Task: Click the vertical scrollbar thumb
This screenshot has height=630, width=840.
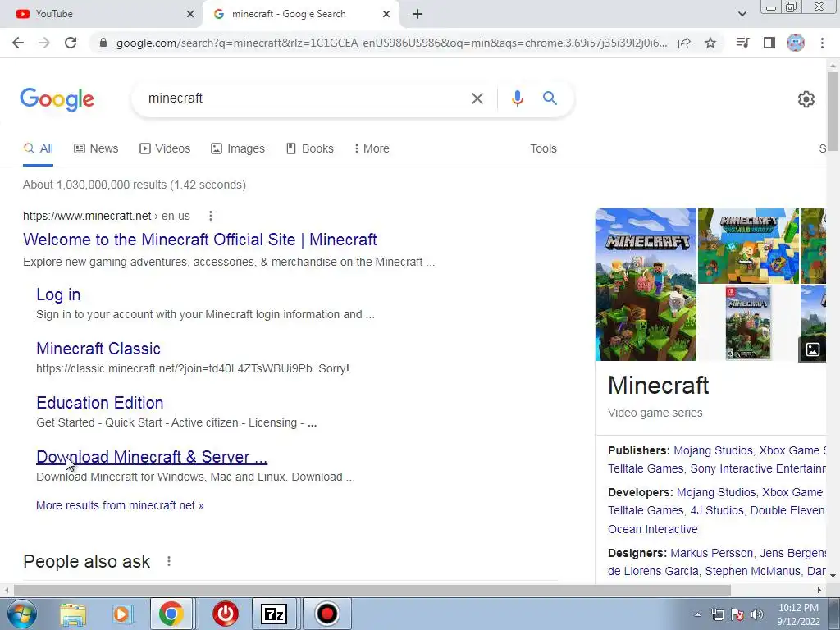Action: pos(833,112)
